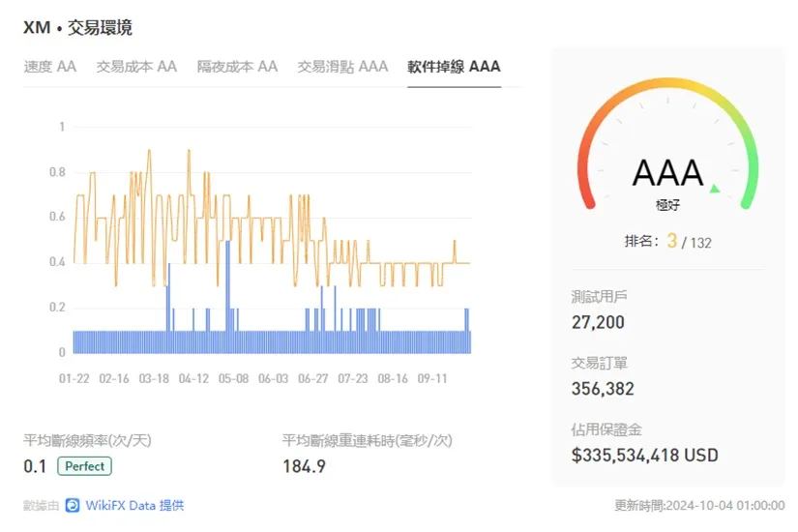This screenshot has width=798, height=532.
Task: Click the 06-03 x-axis date label
Action: tap(274, 379)
